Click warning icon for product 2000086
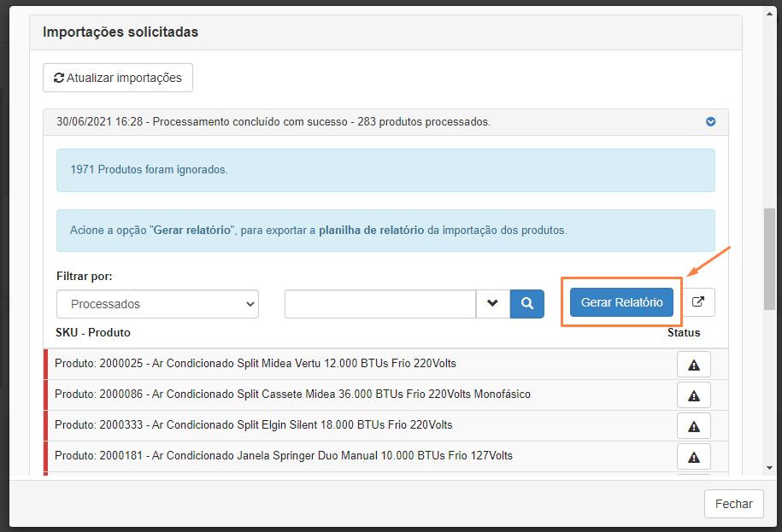The height and width of the screenshot is (532, 782). [x=693, y=395]
